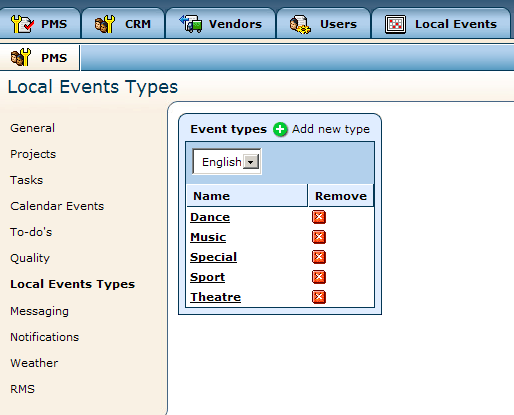Delete the Theatre event type
The width and height of the screenshot is (514, 415).
point(319,297)
